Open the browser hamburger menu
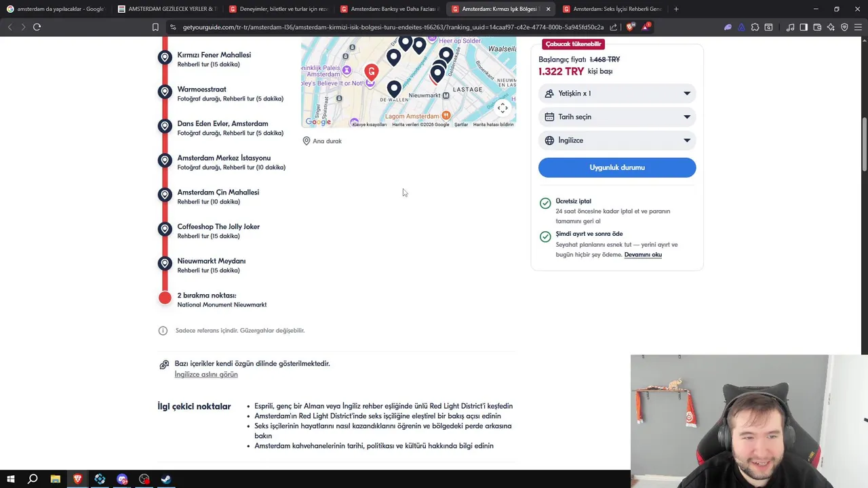 pos(858,27)
